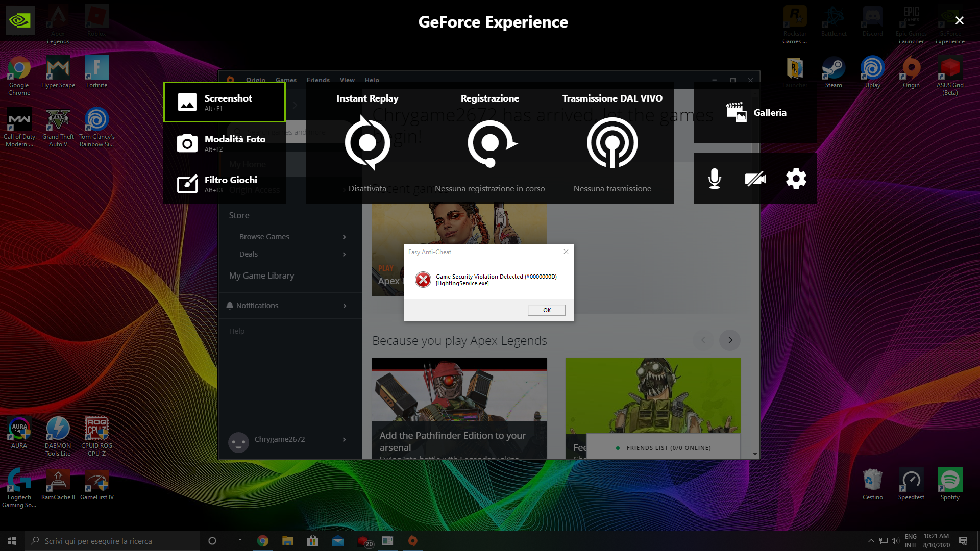Open Modalità Foto camera option
The height and width of the screenshot is (551, 980).
(224, 143)
